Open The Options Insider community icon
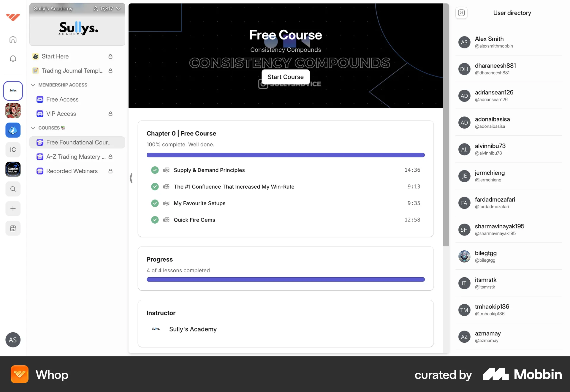 (x=13, y=169)
